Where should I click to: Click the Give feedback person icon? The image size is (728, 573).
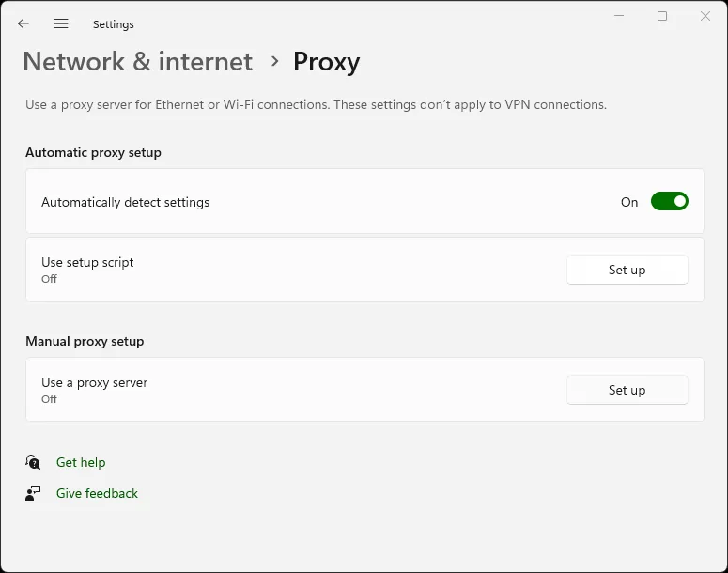(x=34, y=493)
